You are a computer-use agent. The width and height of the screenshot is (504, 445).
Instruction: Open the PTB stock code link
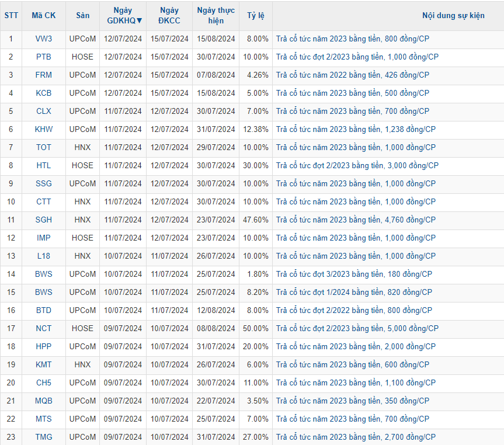pos(44,57)
